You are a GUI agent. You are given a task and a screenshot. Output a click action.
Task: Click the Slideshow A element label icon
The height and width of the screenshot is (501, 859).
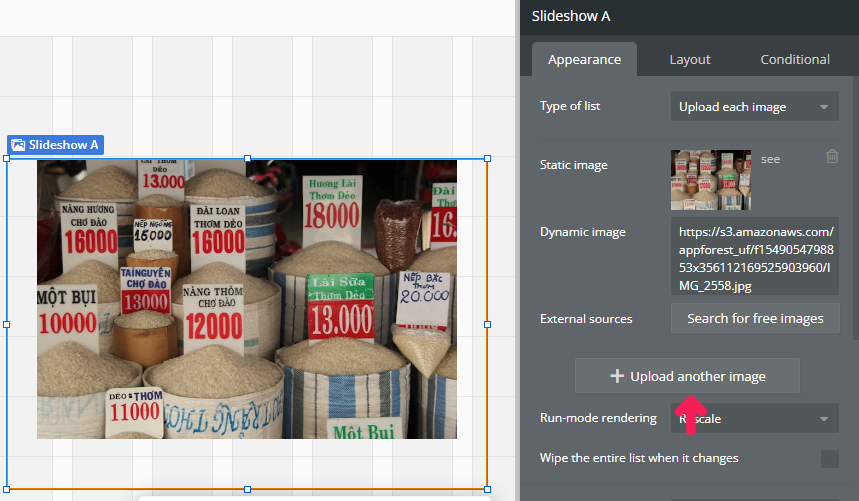pos(18,145)
